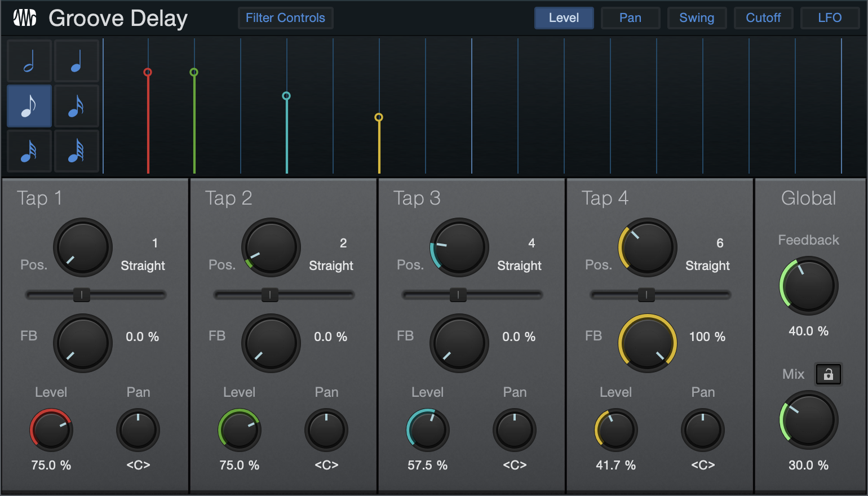Click the Global Feedback knob

click(809, 286)
